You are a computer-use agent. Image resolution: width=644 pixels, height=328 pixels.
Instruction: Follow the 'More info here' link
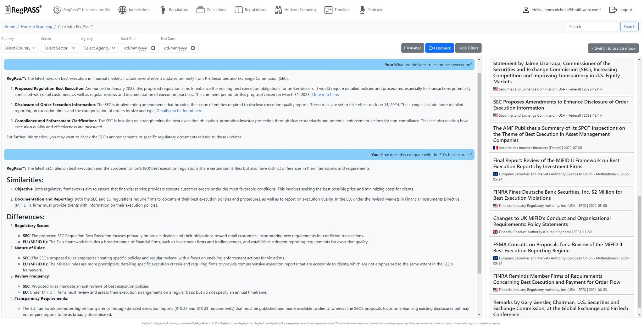(325, 95)
